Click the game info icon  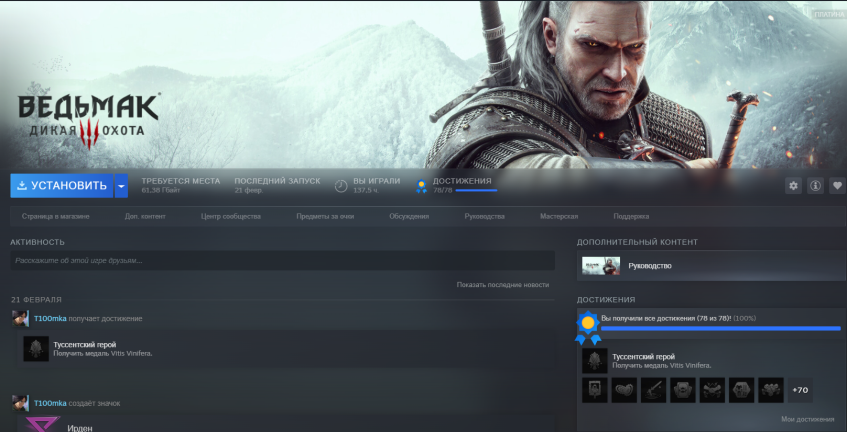[x=816, y=186]
